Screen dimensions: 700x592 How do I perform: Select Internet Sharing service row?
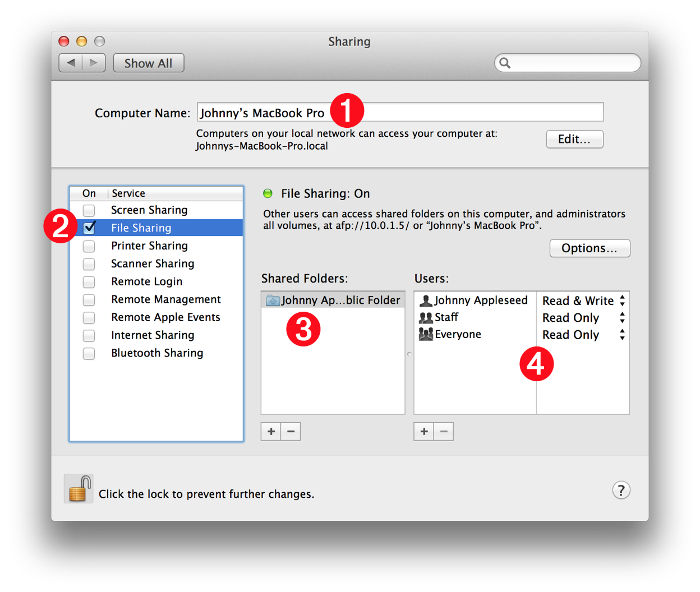point(156,336)
